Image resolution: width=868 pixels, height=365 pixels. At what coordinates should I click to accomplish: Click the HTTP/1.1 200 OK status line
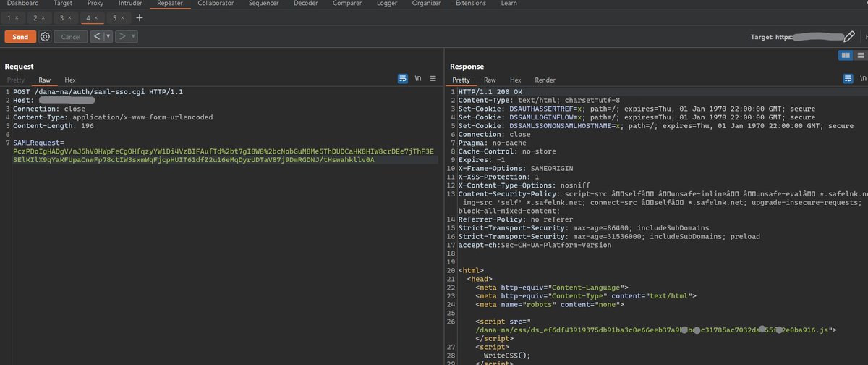click(x=490, y=92)
